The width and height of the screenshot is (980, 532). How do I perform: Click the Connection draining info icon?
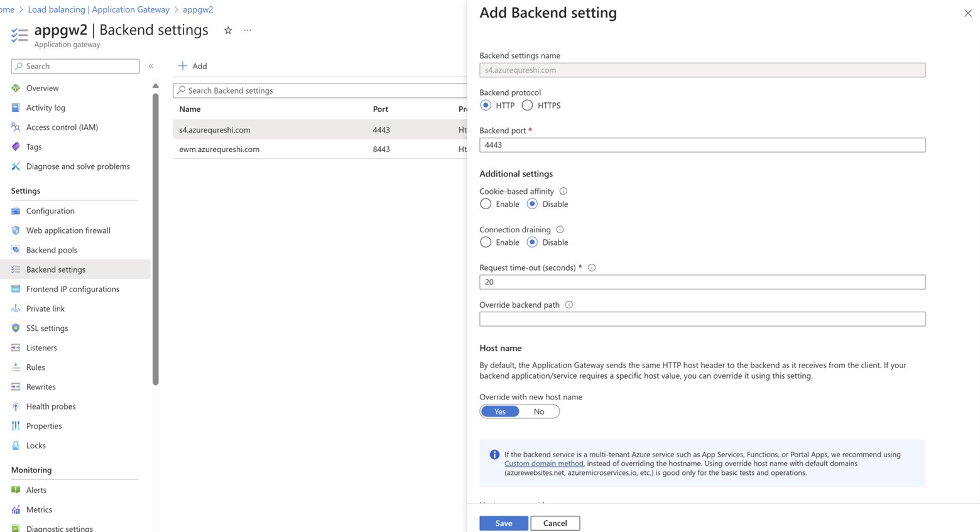pyautogui.click(x=560, y=229)
